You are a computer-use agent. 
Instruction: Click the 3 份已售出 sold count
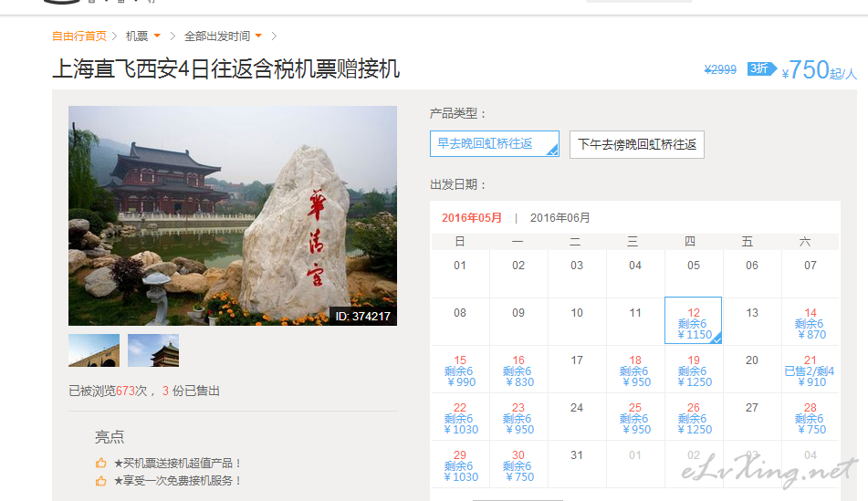(x=191, y=391)
